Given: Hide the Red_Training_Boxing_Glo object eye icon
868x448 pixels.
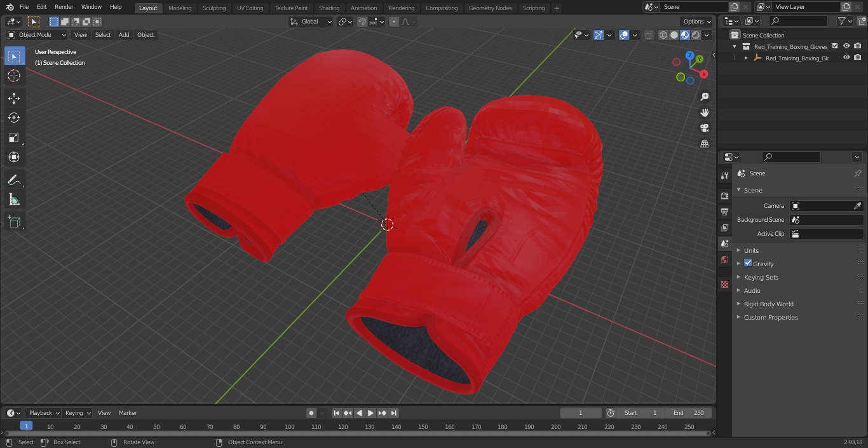Looking at the screenshot, I should (x=846, y=58).
